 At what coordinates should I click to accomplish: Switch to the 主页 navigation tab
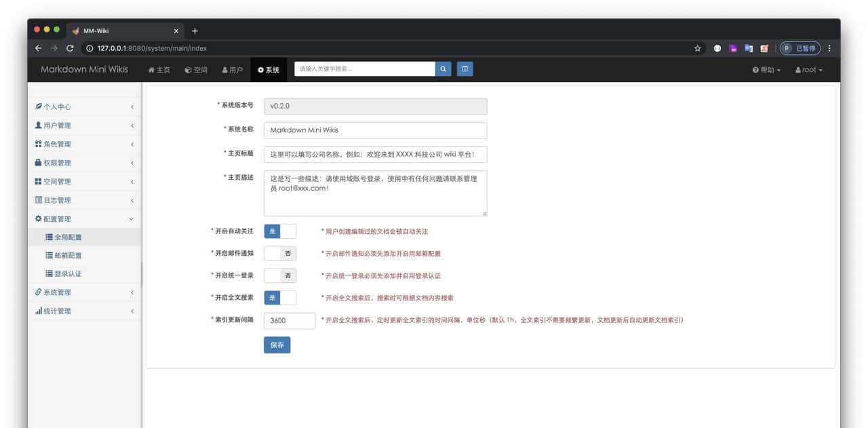click(159, 69)
